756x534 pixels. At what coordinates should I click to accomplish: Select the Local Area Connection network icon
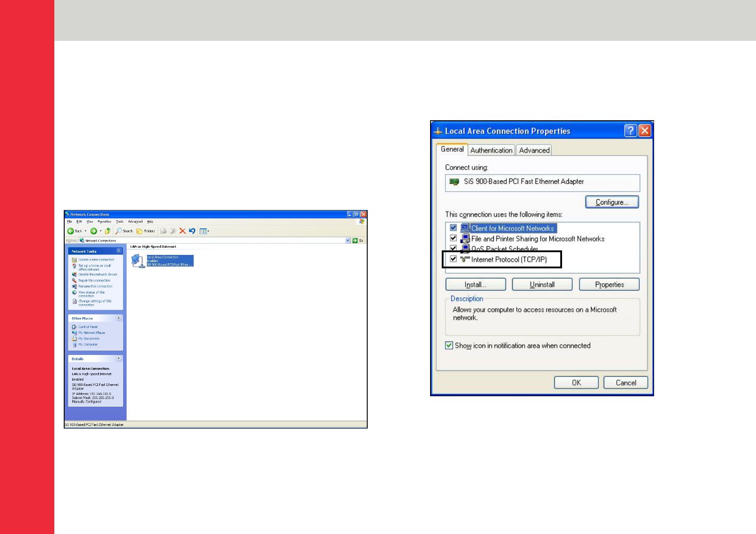tap(138, 261)
